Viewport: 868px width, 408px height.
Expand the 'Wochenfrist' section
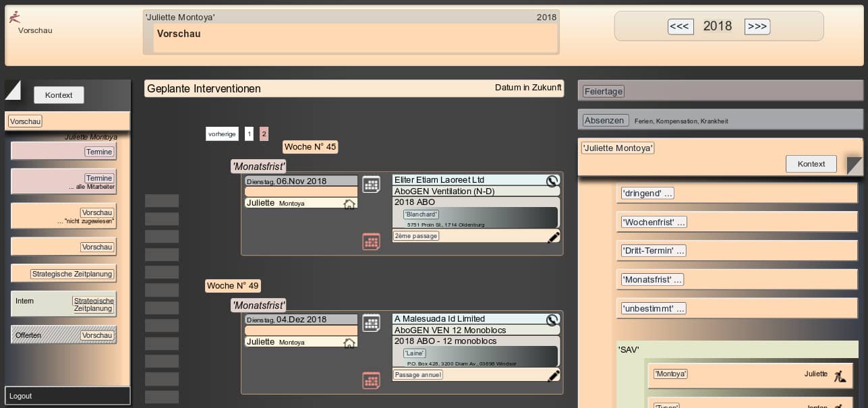(654, 222)
